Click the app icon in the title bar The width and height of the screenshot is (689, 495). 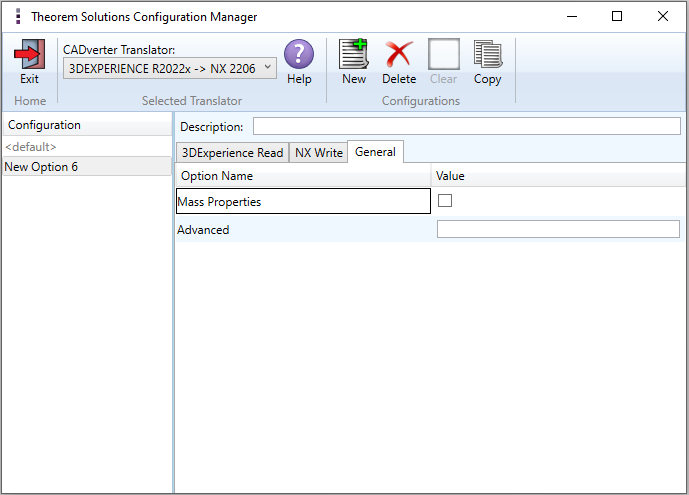[18, 16]
